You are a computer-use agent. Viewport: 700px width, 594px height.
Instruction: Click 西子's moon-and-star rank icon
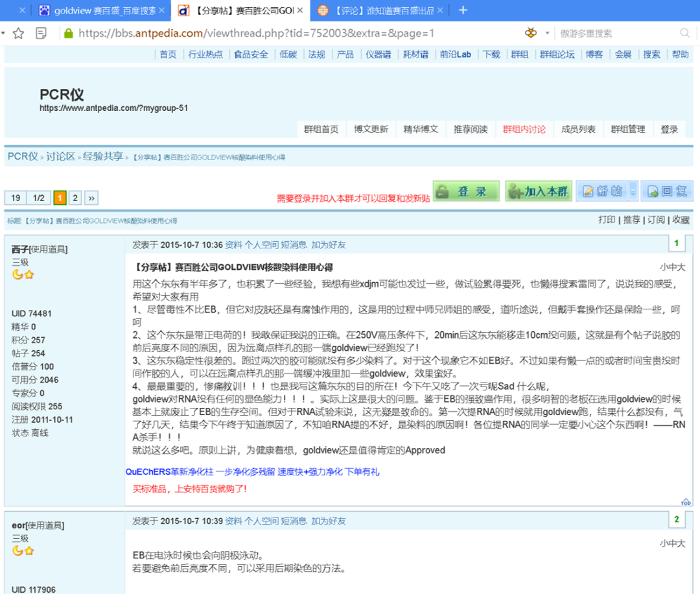point(23,274)
